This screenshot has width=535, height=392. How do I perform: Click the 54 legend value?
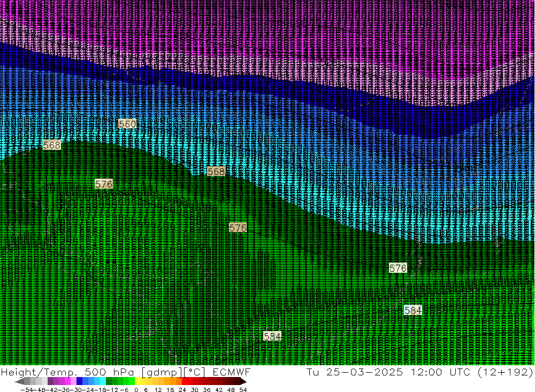(x=243, y=390)
